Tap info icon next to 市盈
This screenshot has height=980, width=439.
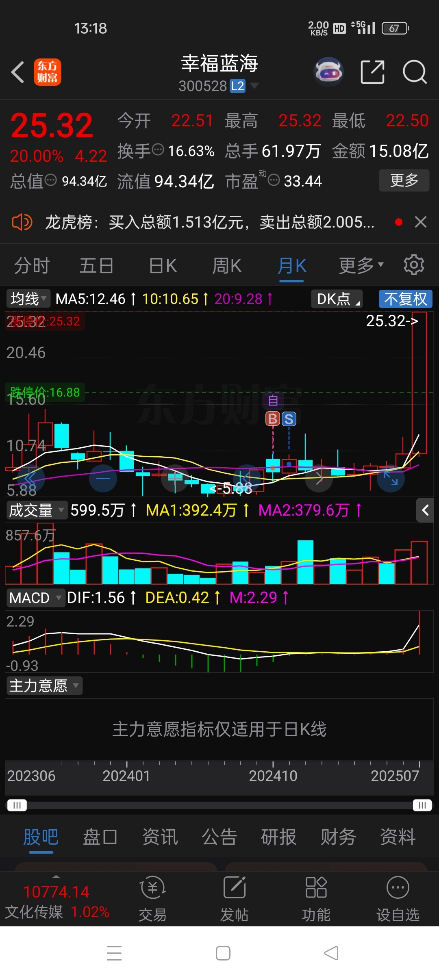pos(274,180)
